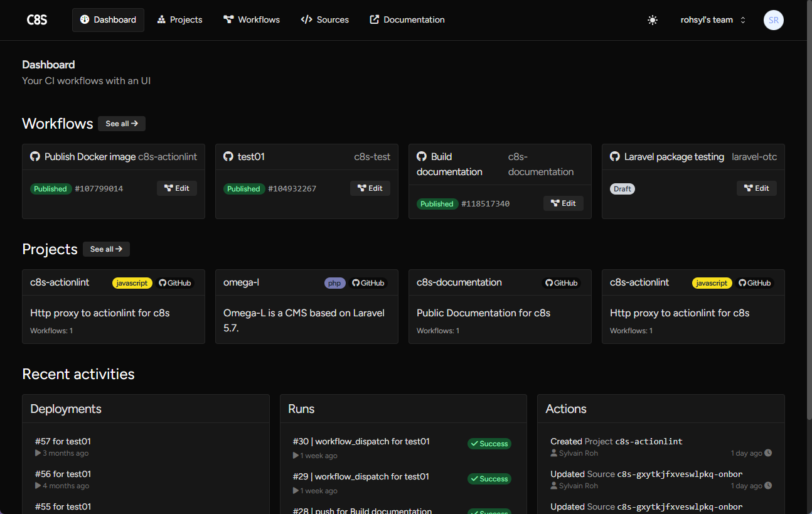Click See all next to Projects

coord(106,249)
